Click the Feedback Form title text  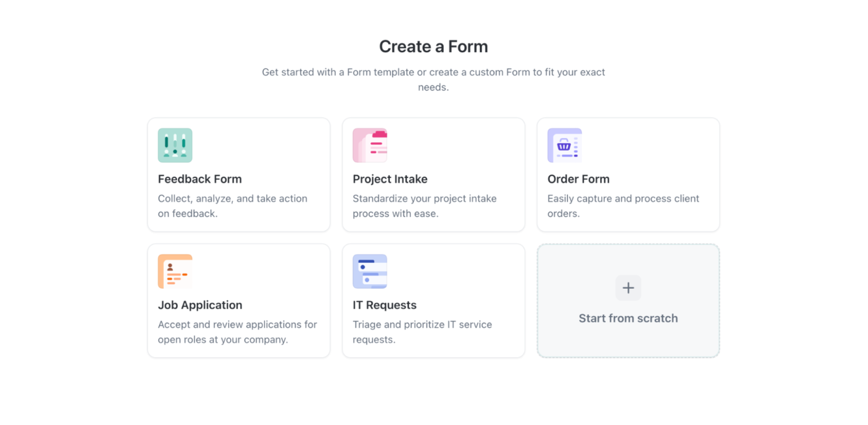tap(199, 179)
